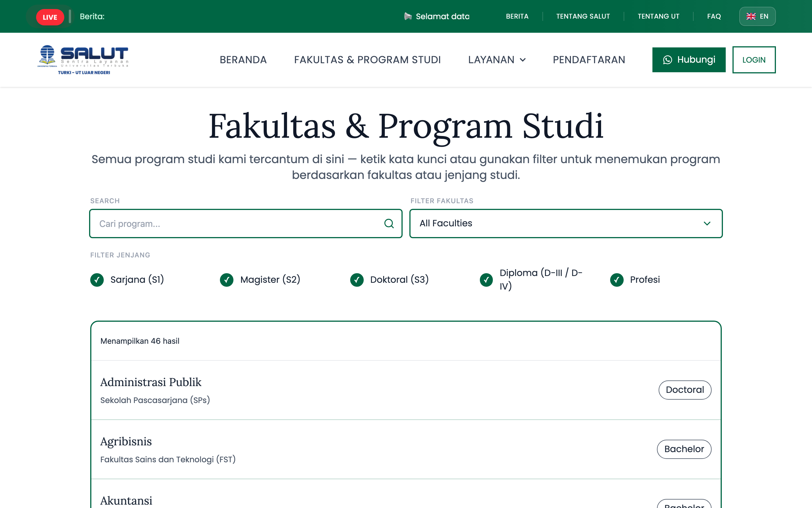
Task: Toggle Diploma (D-III / D-IV) checkbox
Action: (486, 279)
